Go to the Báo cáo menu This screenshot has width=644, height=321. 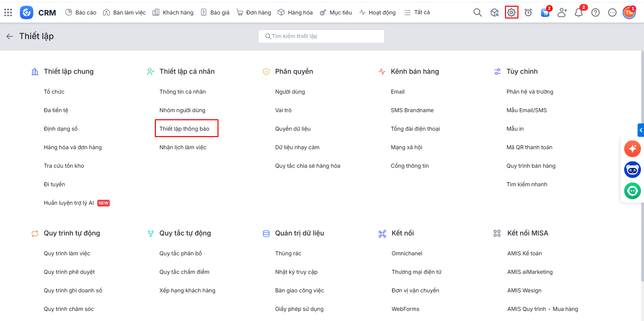(x=81, y=12)
